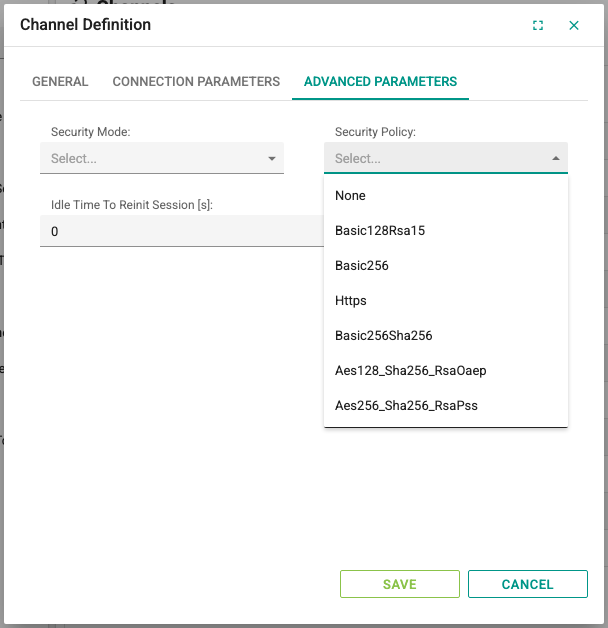This screenshot has height=628, width=608.
Task: Choose Aes128_Sha256_RsaOaep option
Action: [446, 370]
